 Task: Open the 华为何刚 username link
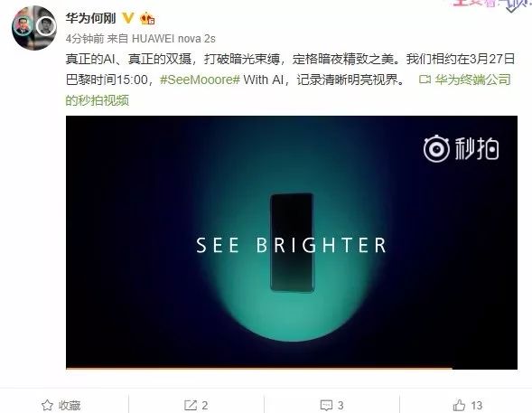pos(90,18)
